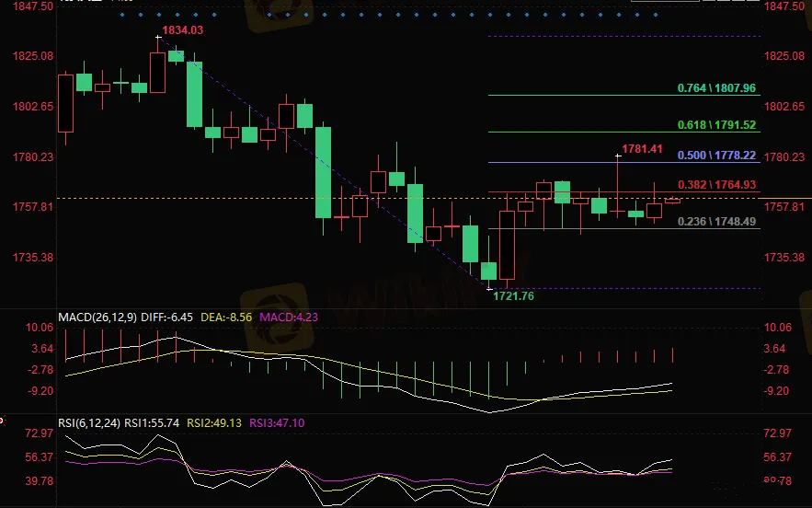Click 39.78 on the left RSI axis

click(40, 481)
